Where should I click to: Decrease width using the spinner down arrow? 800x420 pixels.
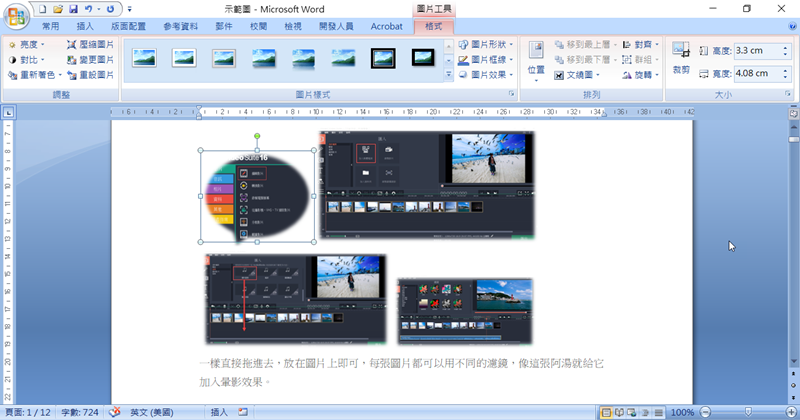click(786, 77)
